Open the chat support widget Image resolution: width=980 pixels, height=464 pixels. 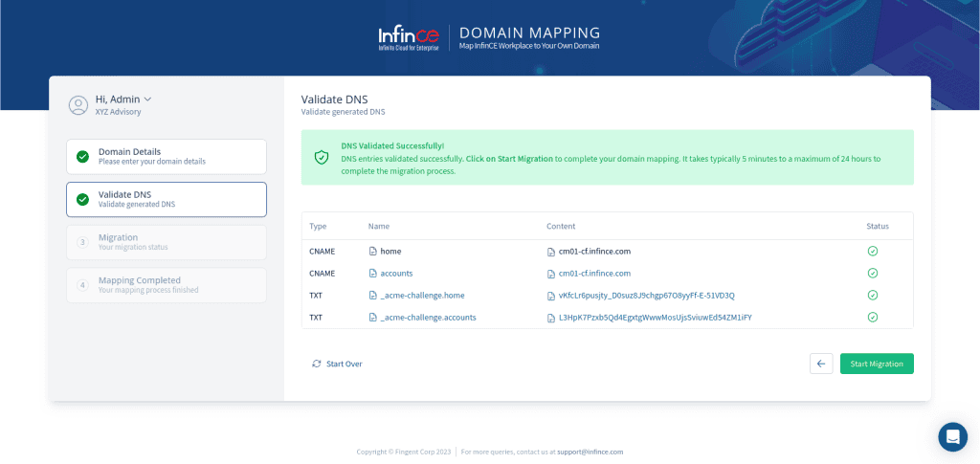(952, 436)
